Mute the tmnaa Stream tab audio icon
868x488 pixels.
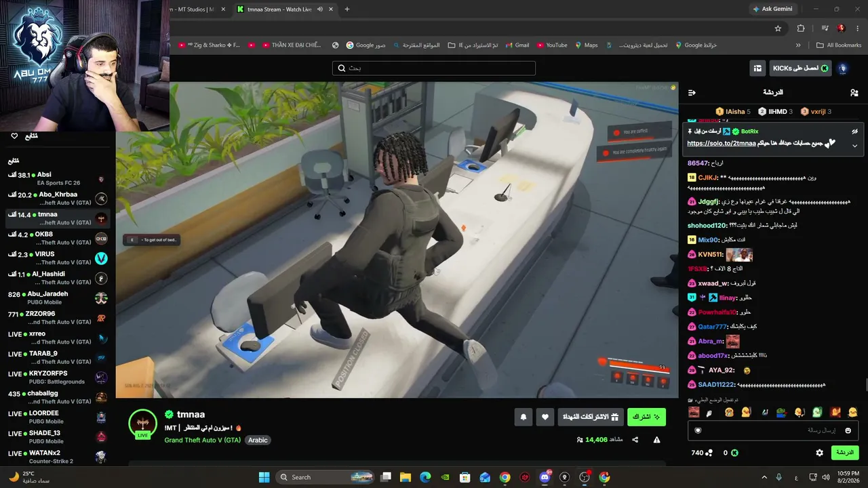click(x=319, y=9)
